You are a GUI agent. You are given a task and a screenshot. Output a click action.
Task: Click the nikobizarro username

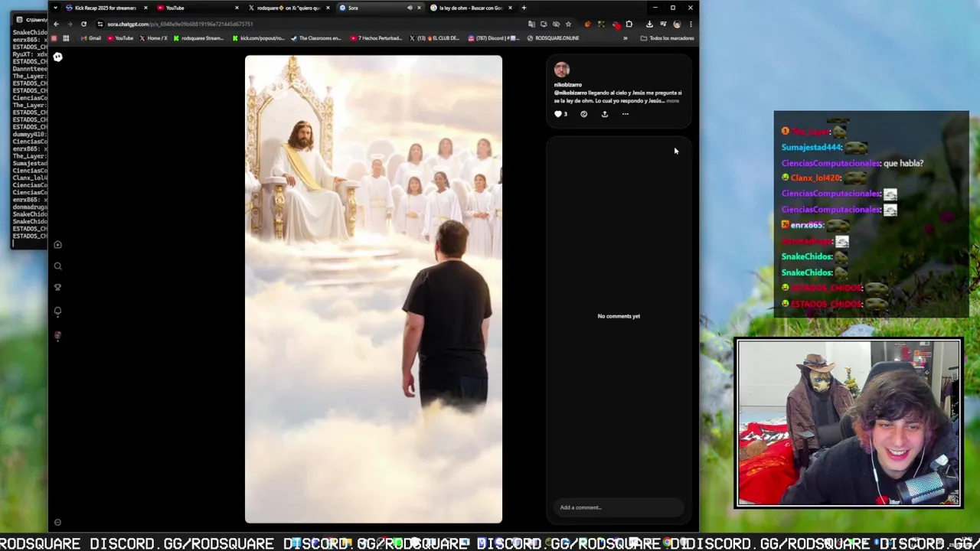568,85
